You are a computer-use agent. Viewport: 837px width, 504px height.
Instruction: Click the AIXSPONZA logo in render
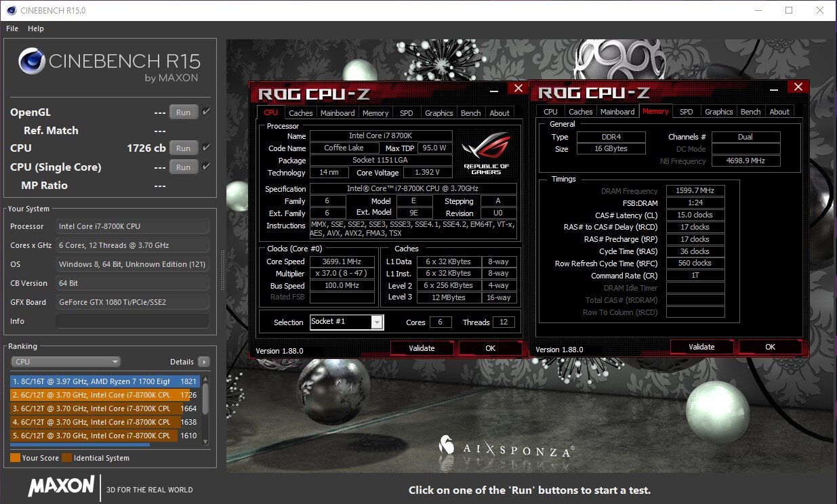click(x=507, y=446)
